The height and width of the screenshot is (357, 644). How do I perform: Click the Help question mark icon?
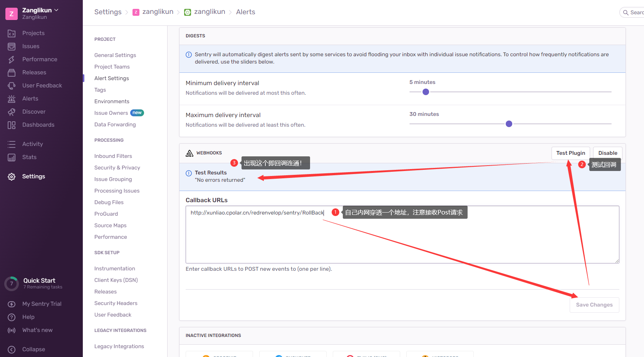(12, 317)
